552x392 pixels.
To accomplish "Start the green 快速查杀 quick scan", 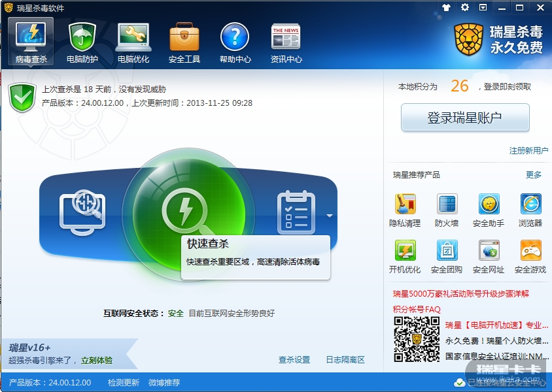I will pos(188,214).
